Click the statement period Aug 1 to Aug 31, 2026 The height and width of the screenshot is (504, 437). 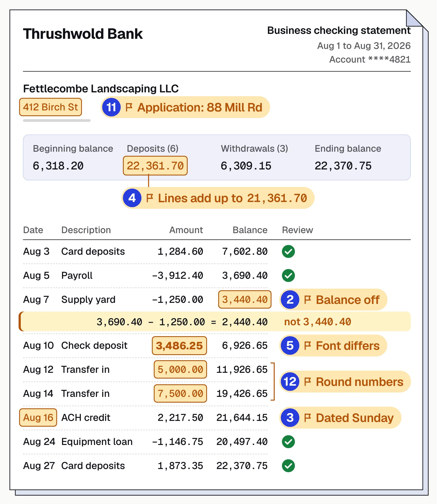click(x=364, y=46)
